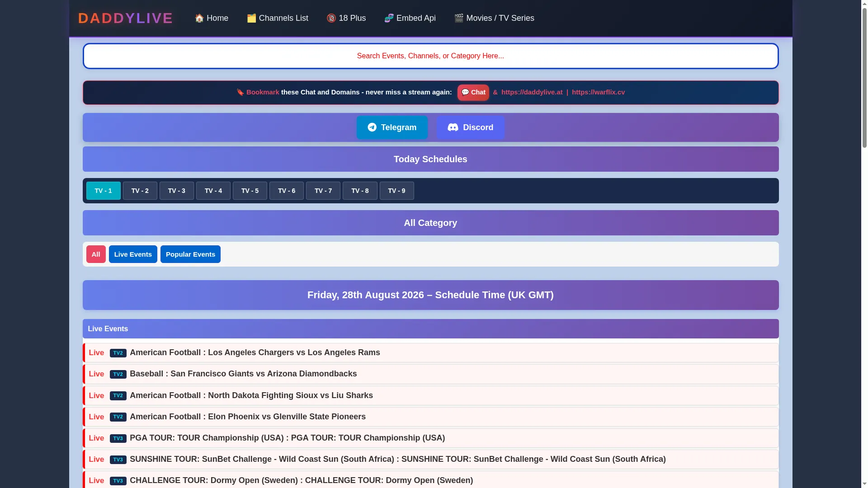Screen dimensions: 868x488
Task: Switch to the TV - 3 tab
Action: 177,191
